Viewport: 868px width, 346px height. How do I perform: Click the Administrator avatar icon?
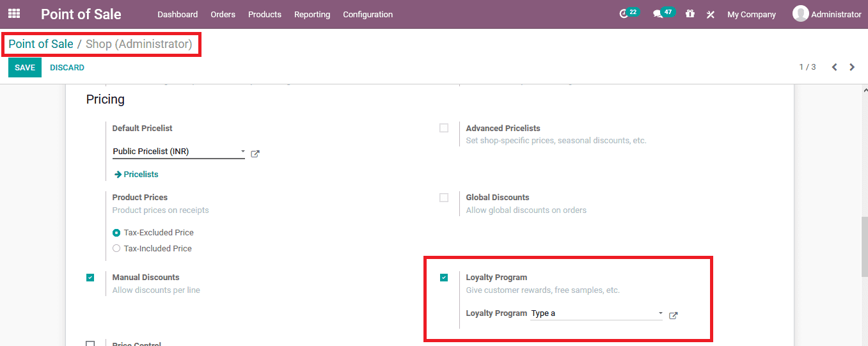[800, 13]
